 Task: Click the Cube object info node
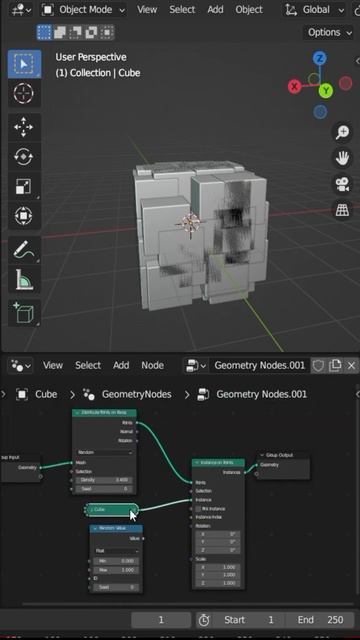[111, 509]
